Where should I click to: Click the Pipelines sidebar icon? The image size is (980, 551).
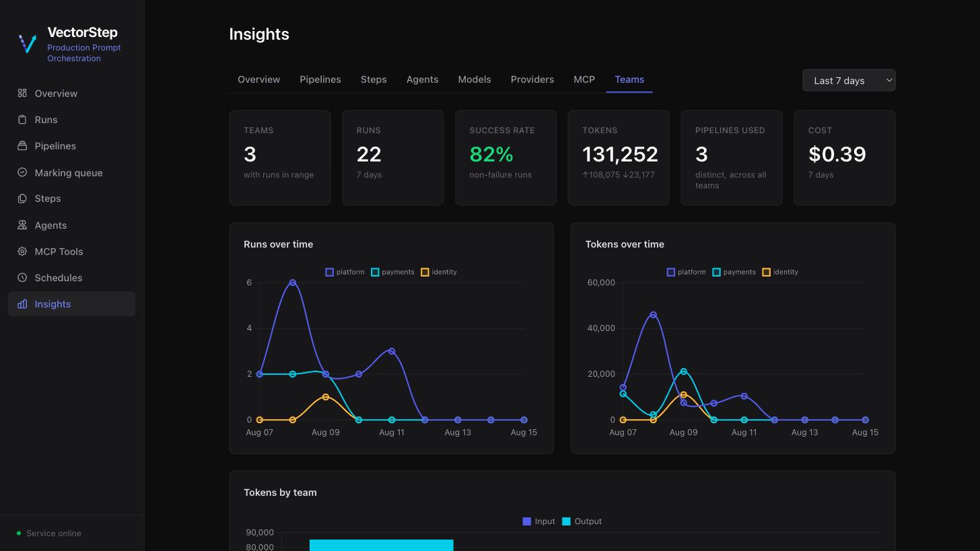(22, 145)
